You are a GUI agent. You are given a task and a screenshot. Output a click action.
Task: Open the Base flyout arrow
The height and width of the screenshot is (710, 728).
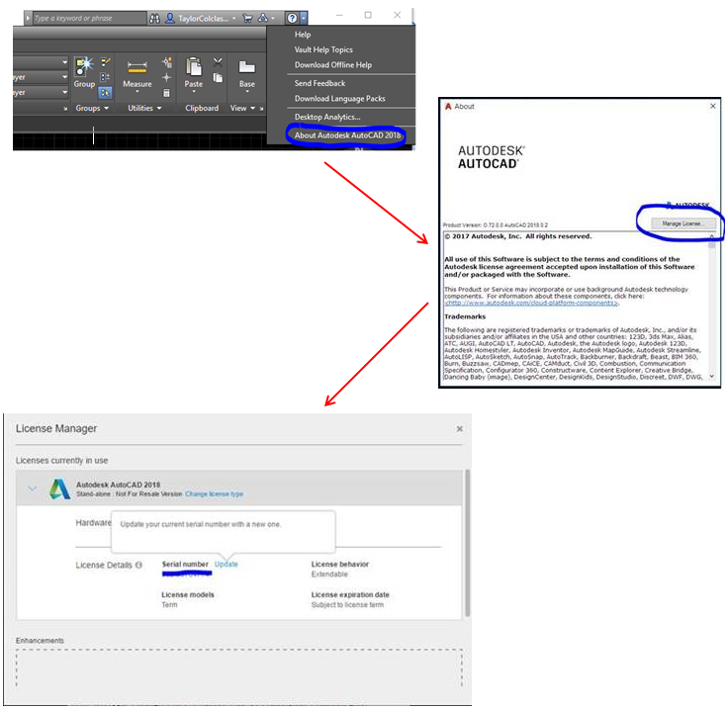(x=246, y=91)
